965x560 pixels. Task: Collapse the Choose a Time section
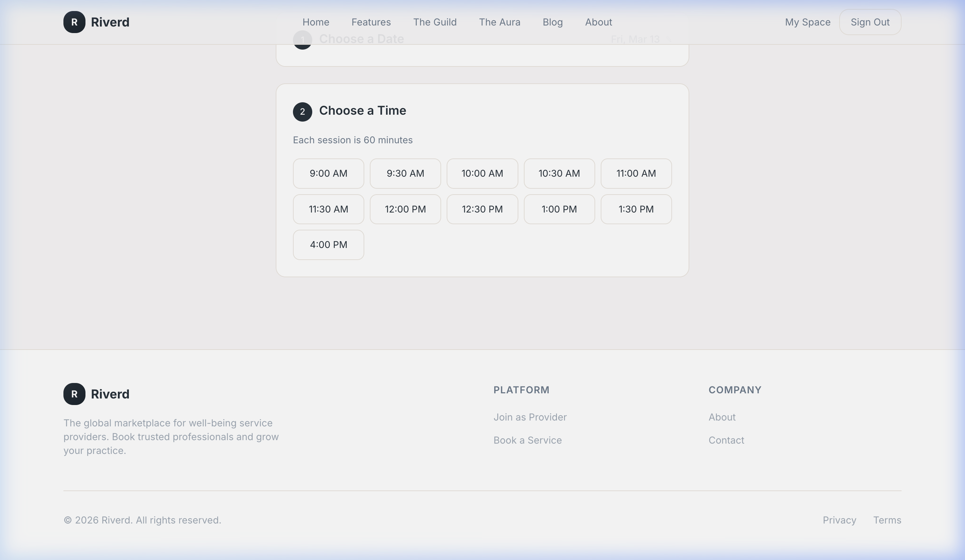362,111
